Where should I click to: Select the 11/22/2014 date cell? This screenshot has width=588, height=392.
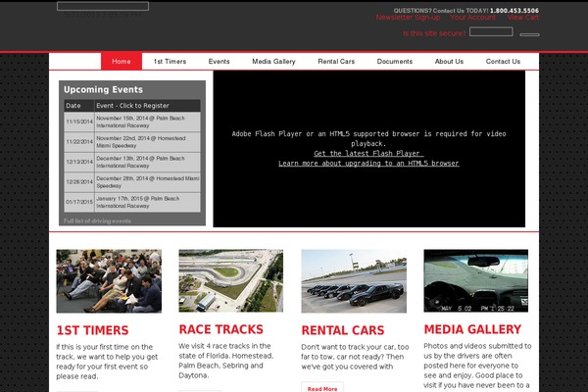click(x=79, y=142)
